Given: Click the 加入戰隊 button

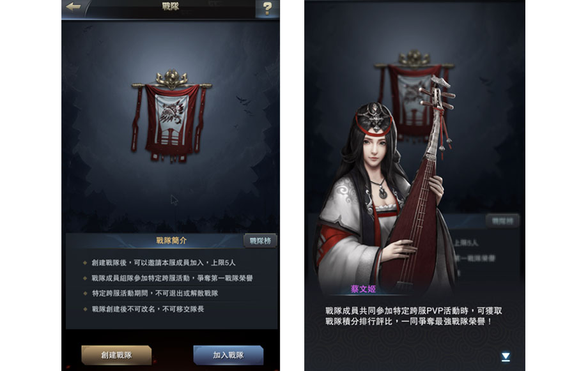Looking at the screenshot, I should tap(228, 355).
